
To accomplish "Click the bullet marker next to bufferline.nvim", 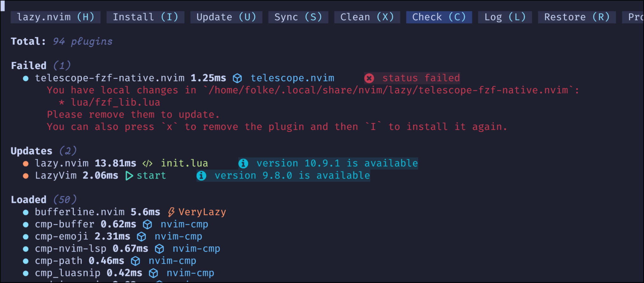I will (x=25, y=212).
